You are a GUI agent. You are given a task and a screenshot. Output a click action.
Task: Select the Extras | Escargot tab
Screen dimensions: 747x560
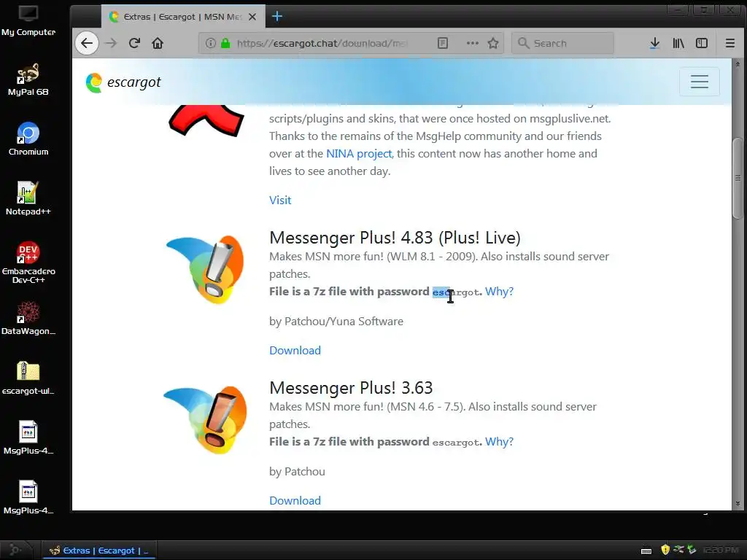coord(183,17)
